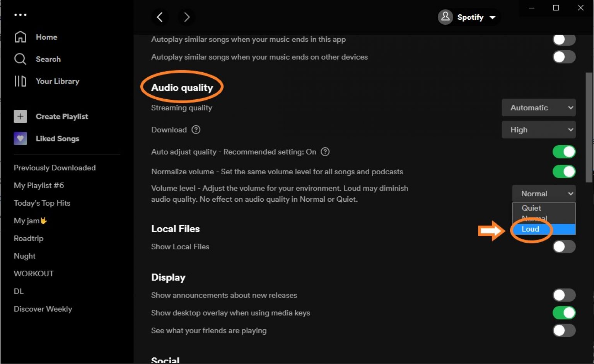Viewport: 594px width, 364px height.
Task: Click the Create Playlist plus icon
Action: 20,116
